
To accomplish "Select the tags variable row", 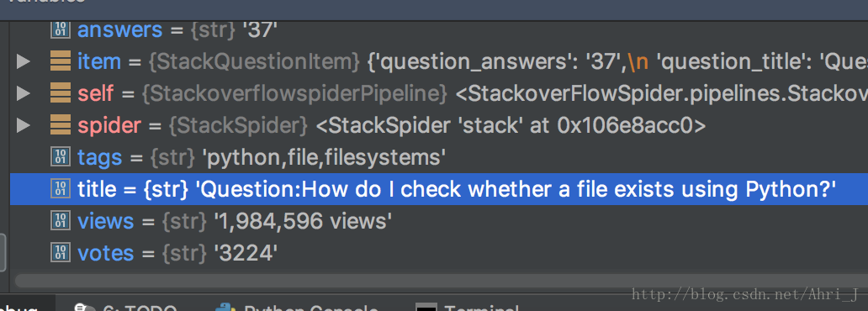I will [x=439, y=158].
